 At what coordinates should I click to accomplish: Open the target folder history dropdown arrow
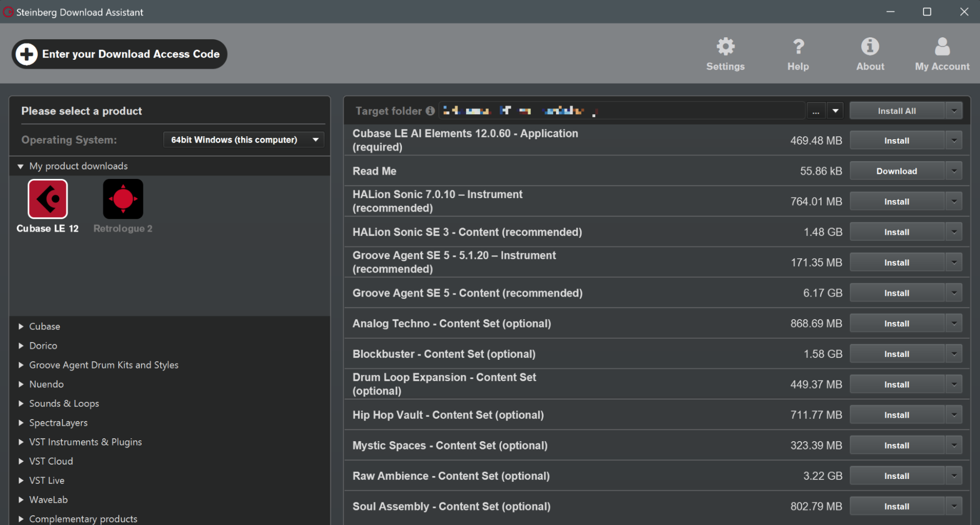coord(835,111)
